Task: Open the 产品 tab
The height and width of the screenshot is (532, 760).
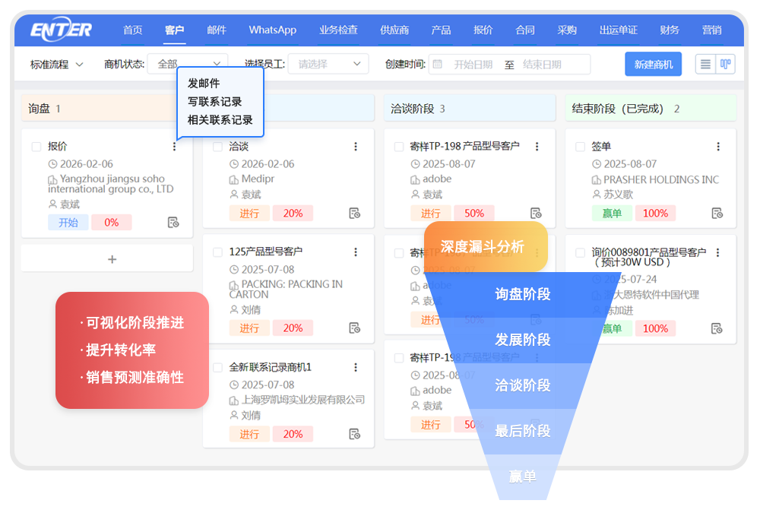Action: coord(441,30)
